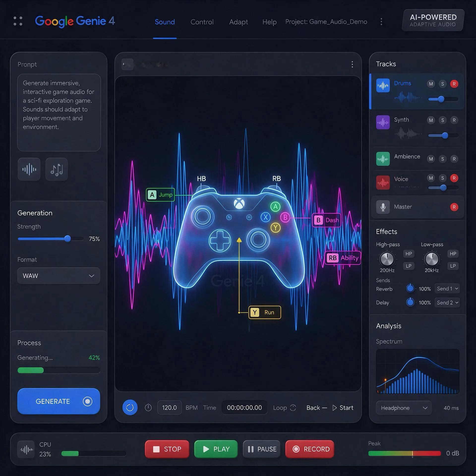476x476 pixels.
Task: Open the Adapt tab
Action: click(x=238, y=22)
